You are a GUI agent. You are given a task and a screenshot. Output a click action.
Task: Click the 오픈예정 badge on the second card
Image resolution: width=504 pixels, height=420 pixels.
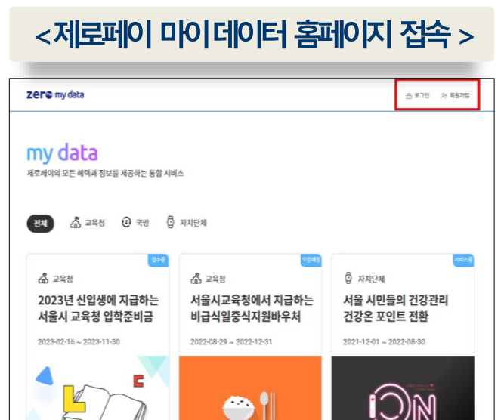pos(311,260)
